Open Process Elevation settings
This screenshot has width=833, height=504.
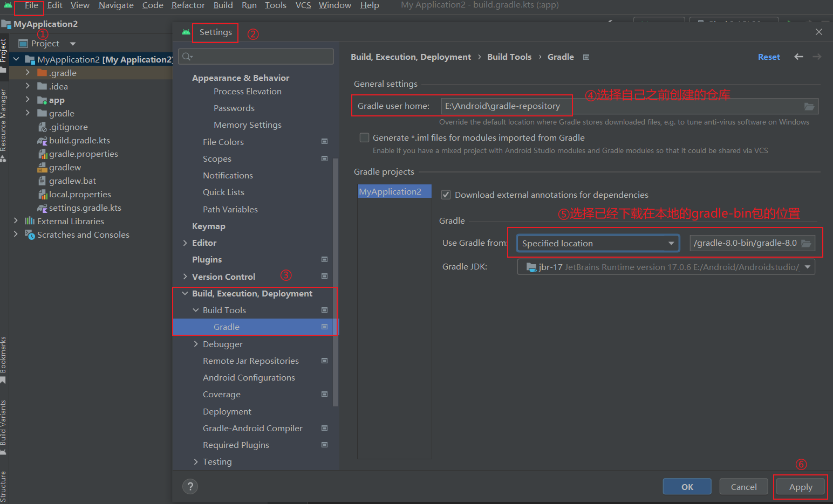pyautogui.click(x=248, y=92)
